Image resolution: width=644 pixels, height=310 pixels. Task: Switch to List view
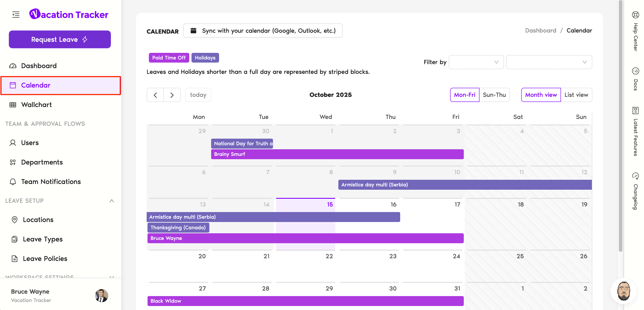coord(576,95)
